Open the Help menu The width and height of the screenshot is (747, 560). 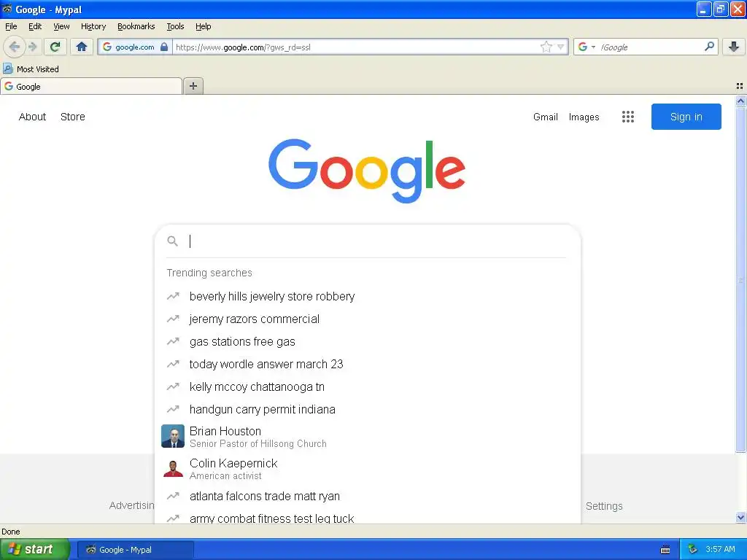(x=203, y=26)
